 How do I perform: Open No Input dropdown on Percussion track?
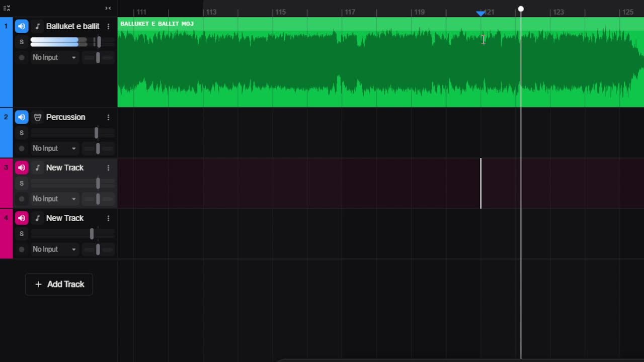(54, 148)
